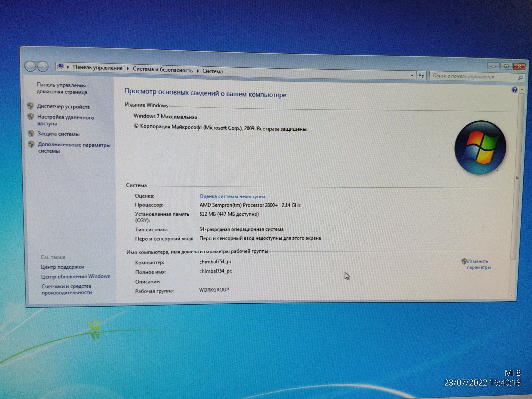Expand the arrow after Система и безопасность
This screenshot has height=399, width=532.
[198, 71]
